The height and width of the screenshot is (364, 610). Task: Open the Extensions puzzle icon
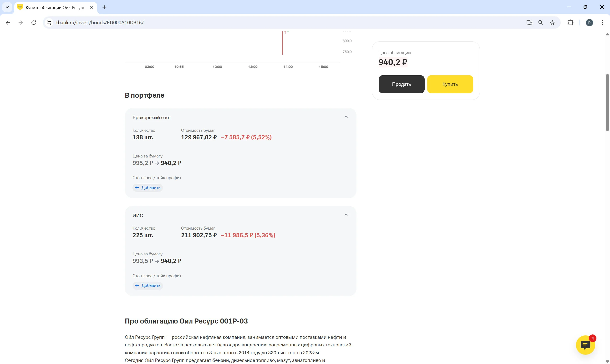click(x=570, y=23)
